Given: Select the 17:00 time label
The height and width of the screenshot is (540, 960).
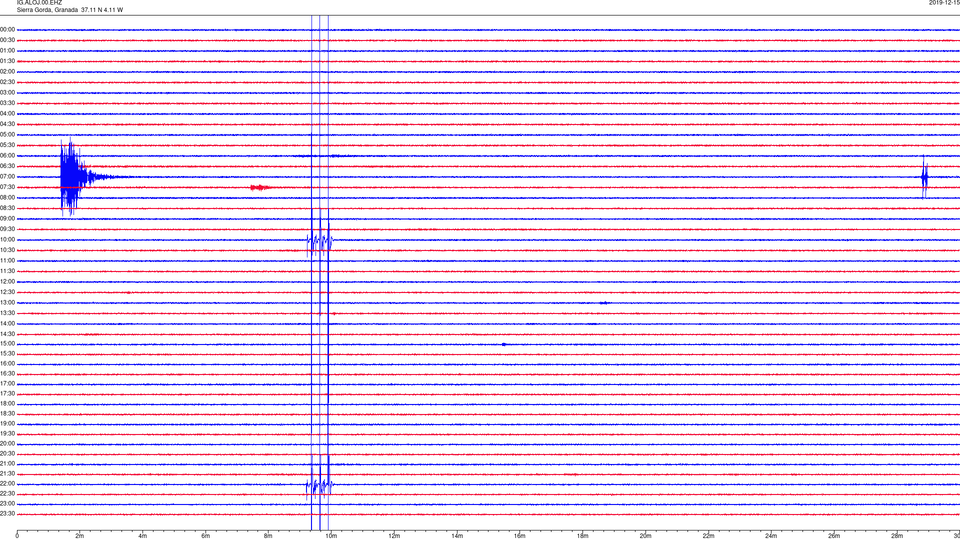Looking at the screenshot, I should [x=7, y=383].
